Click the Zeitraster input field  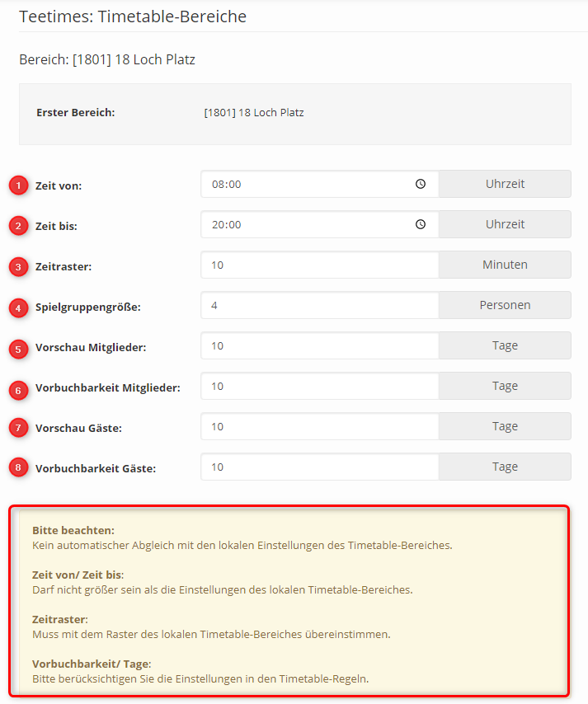coord(319,265)
